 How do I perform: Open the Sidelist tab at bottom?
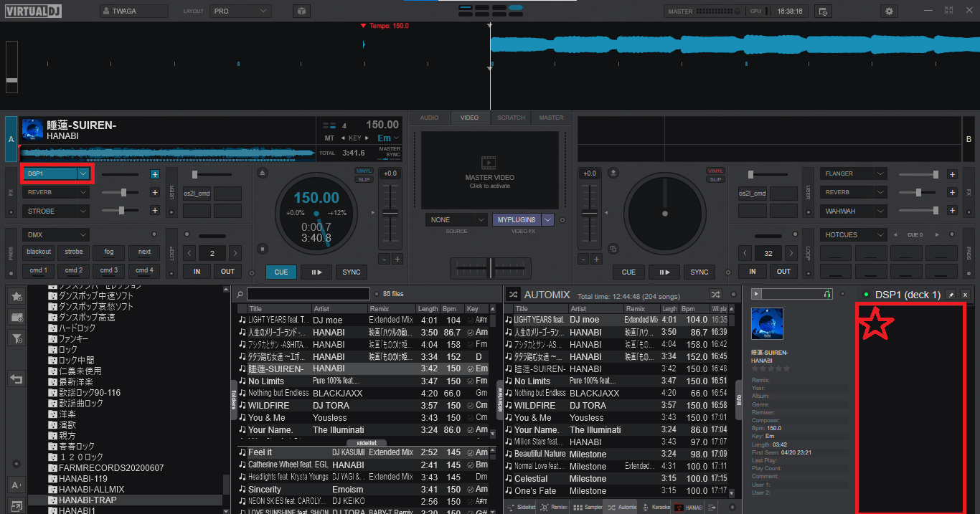click(522, 507)
